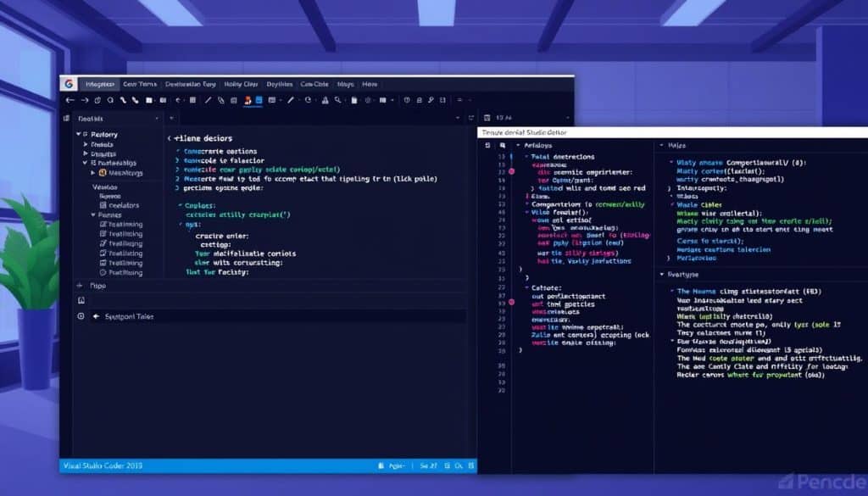Click the colorful G logo icon
This screenshot has height=496, width=868.
(69, 84)
